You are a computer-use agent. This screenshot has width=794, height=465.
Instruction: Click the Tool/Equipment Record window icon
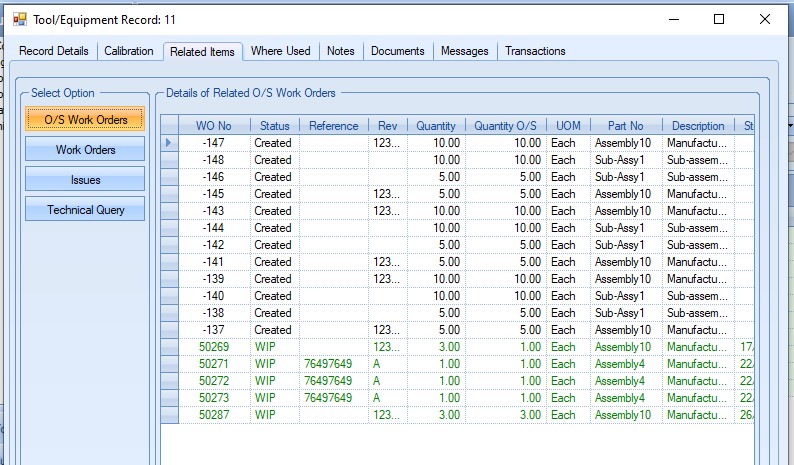(19, 19)
